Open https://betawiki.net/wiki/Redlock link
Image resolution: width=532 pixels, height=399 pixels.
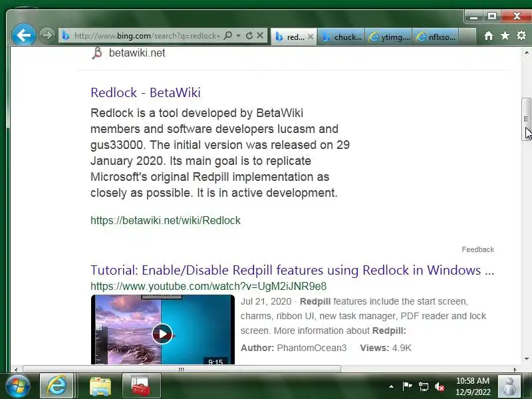coord(165,221)
